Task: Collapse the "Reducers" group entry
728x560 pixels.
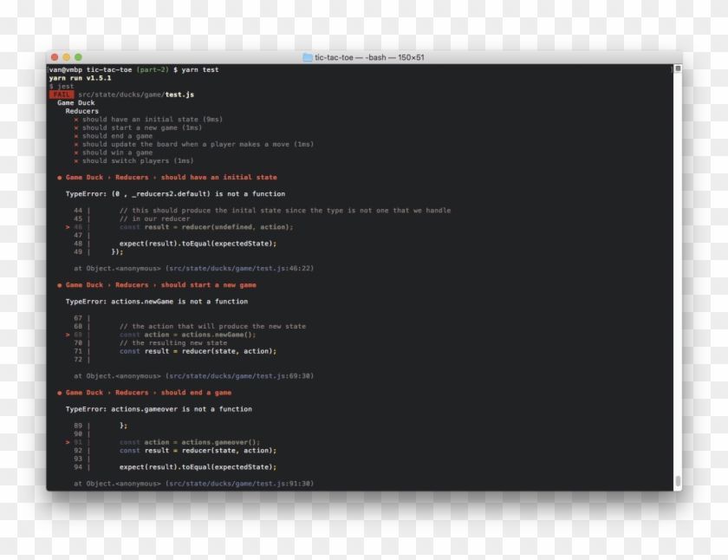Action: (x=83, y=111)
